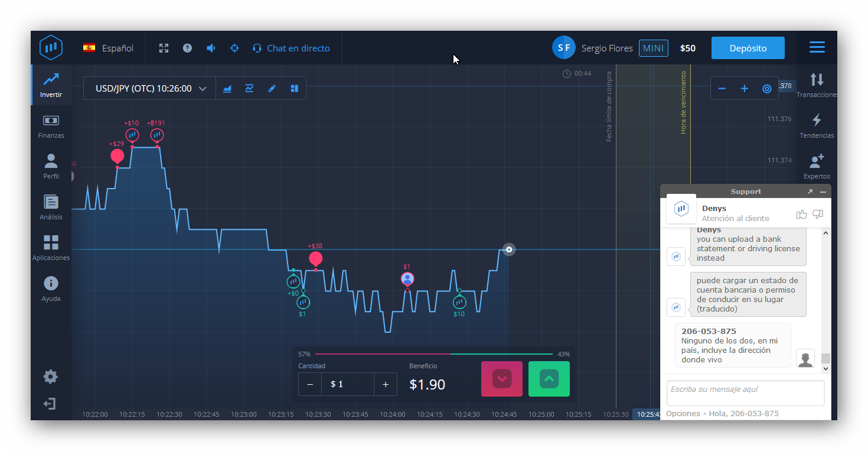Open the settings gear icon
The width and height of the screenshot is (868, 451).
[x=51, y=377]
